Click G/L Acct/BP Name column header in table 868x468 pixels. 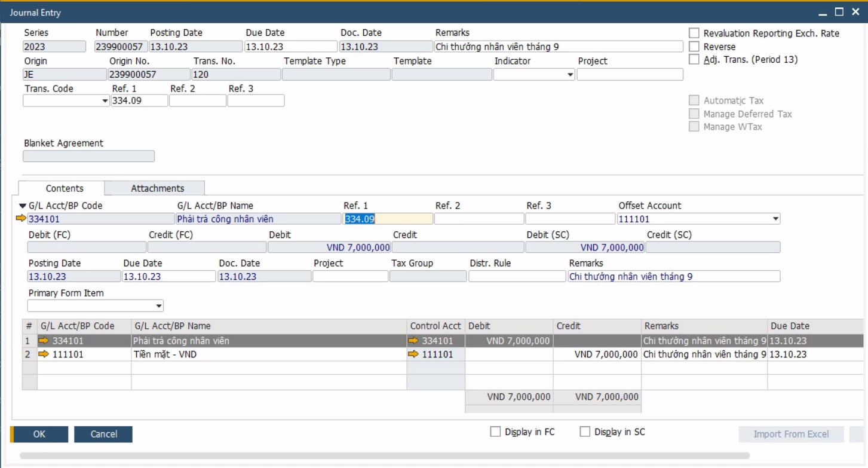pos(269,326)
